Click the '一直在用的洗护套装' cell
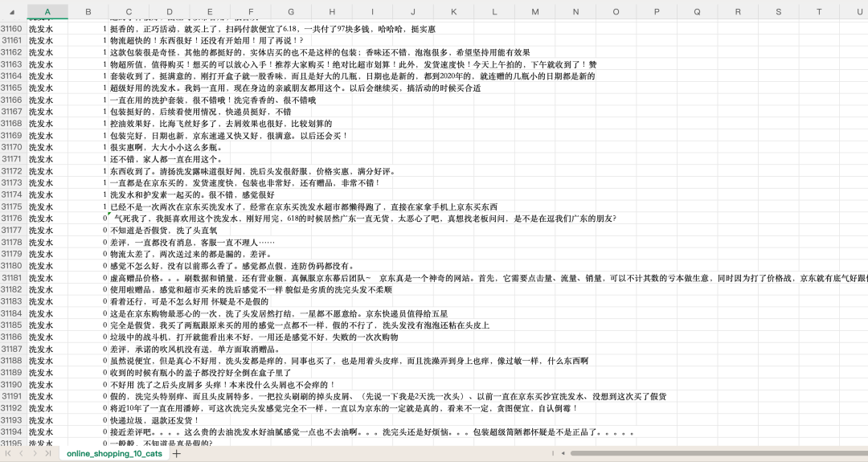Viewport: 868px width, 462px height. (x=213, y=100)
